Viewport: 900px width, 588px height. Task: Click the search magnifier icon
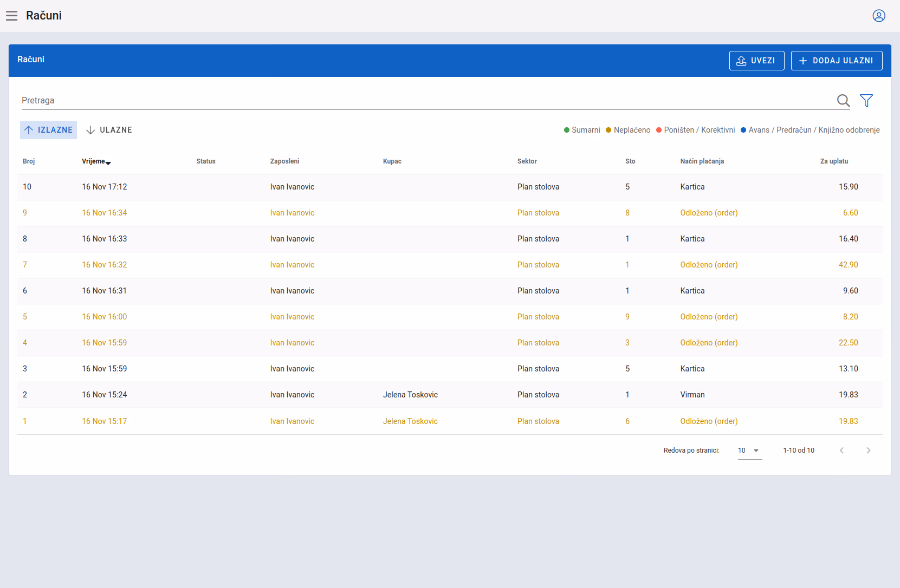[843, 100]
